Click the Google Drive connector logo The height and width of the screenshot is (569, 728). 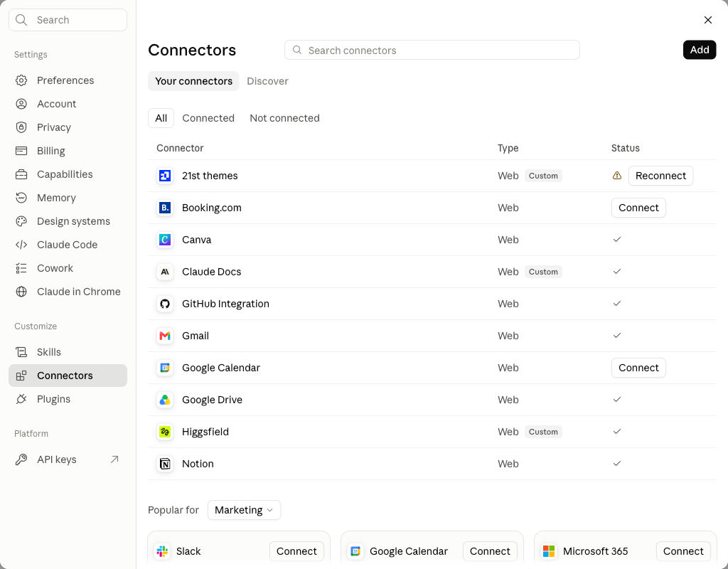tap(165, 400)
